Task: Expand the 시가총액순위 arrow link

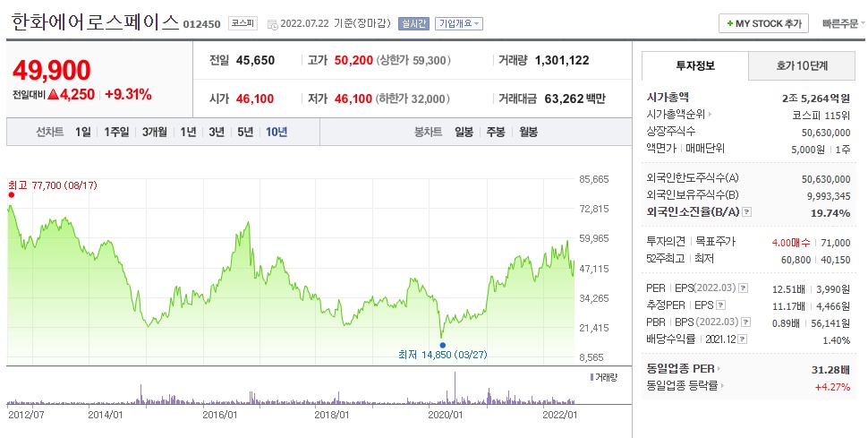Action: [678, 115]
